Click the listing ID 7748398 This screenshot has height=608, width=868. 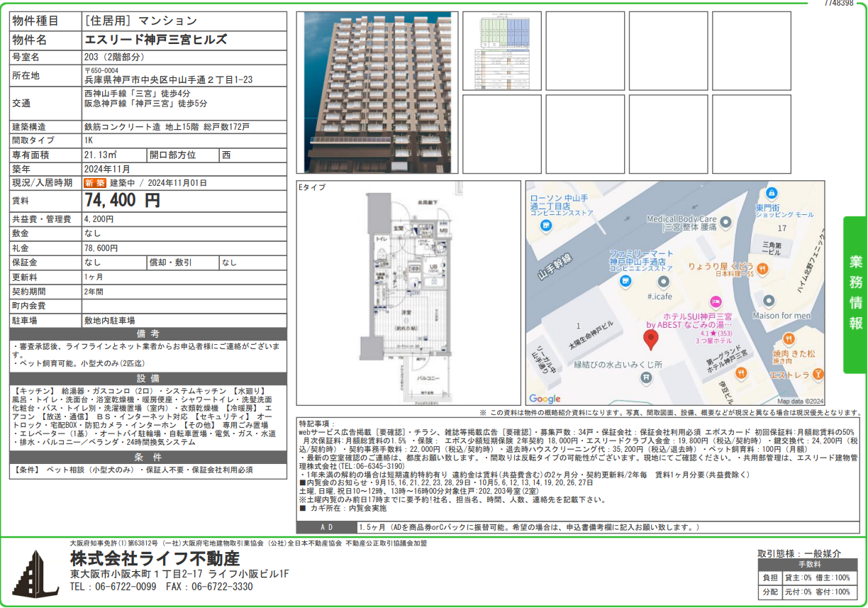(x=839, y=4)
